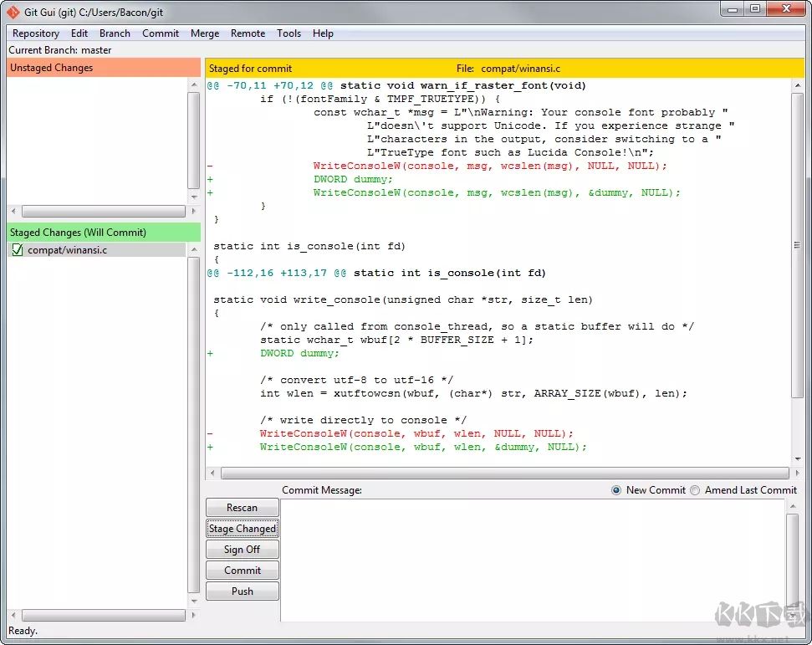
Task: Open the Tools menu
Action: [289, 33]
